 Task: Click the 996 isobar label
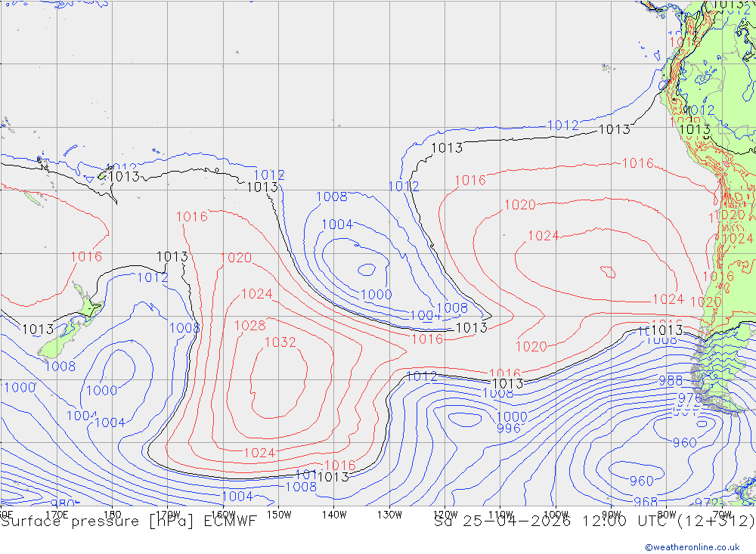(x=509, y=429)
